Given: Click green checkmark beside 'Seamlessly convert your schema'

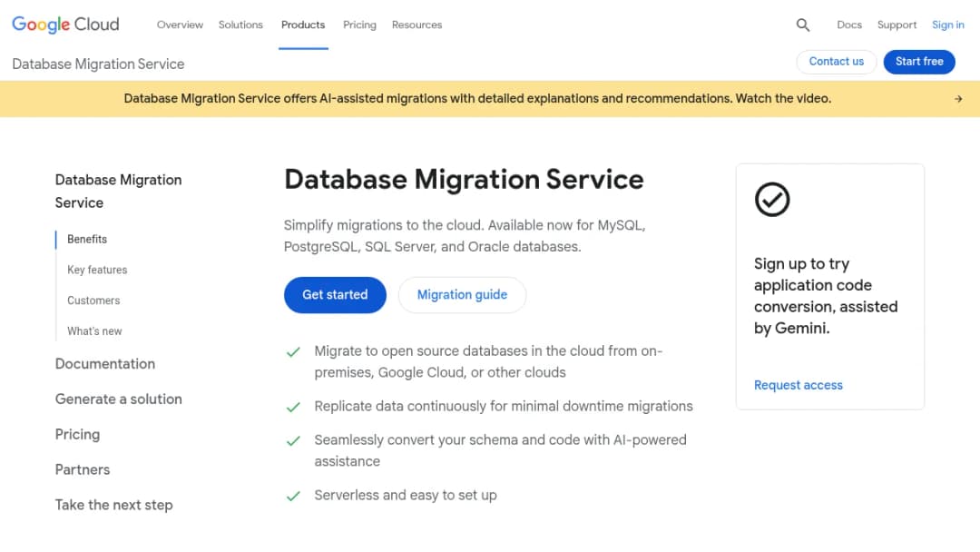Looking at the screenshot, I should tap(293, 441).
